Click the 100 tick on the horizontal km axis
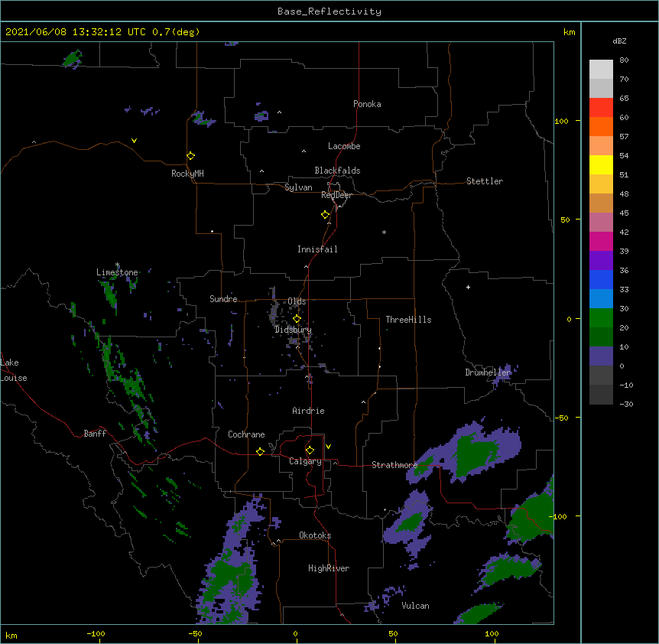 [492, 633]
